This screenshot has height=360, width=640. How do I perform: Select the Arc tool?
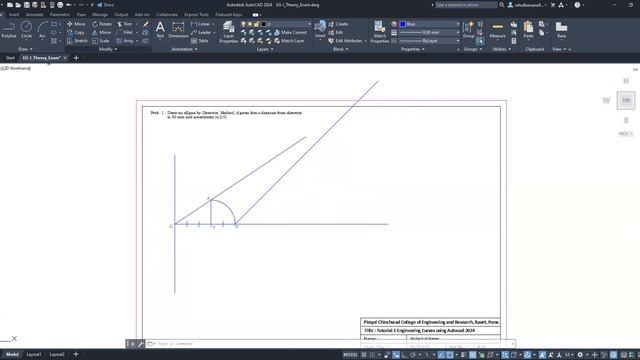(x=42, y=30)
